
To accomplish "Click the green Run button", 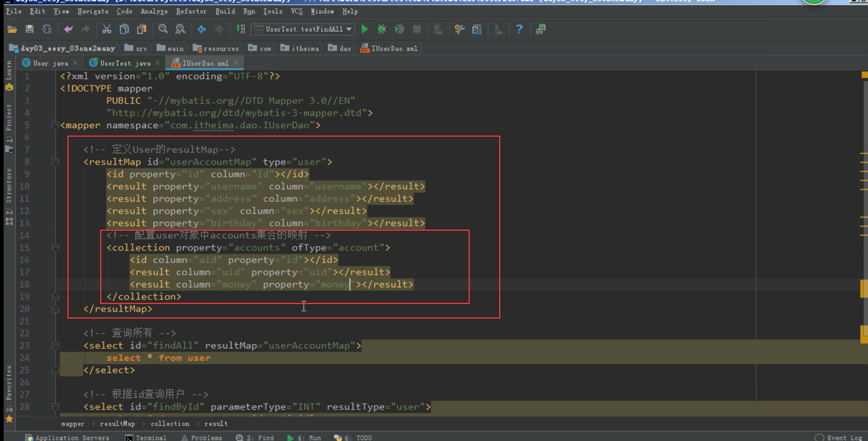I will click(364, 29).
